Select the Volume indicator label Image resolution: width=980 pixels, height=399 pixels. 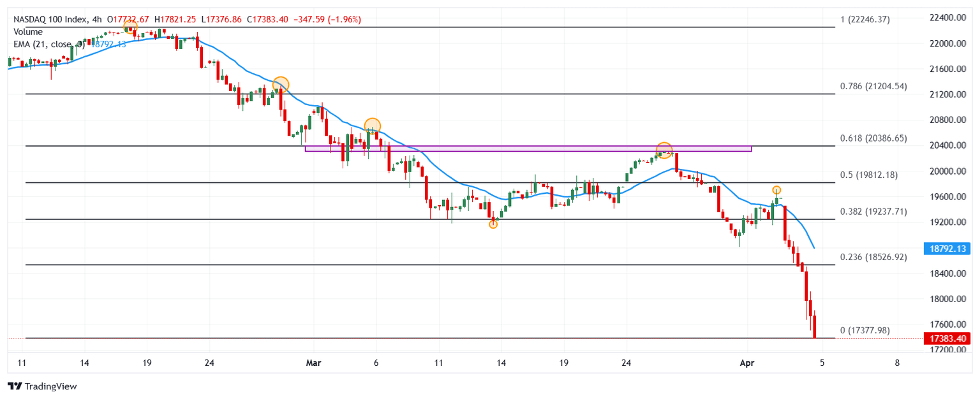28,32
